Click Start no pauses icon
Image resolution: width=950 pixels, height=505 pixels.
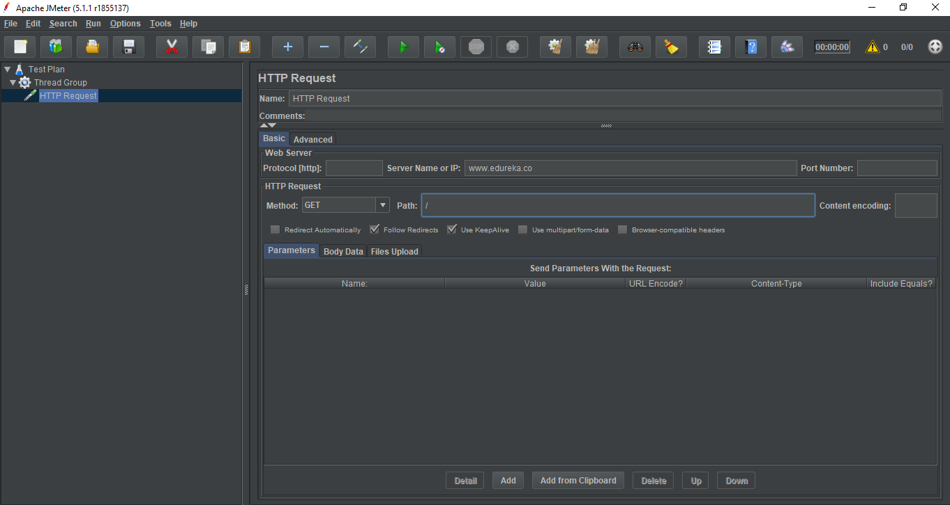pyautogui.click(x=440, y=47)
